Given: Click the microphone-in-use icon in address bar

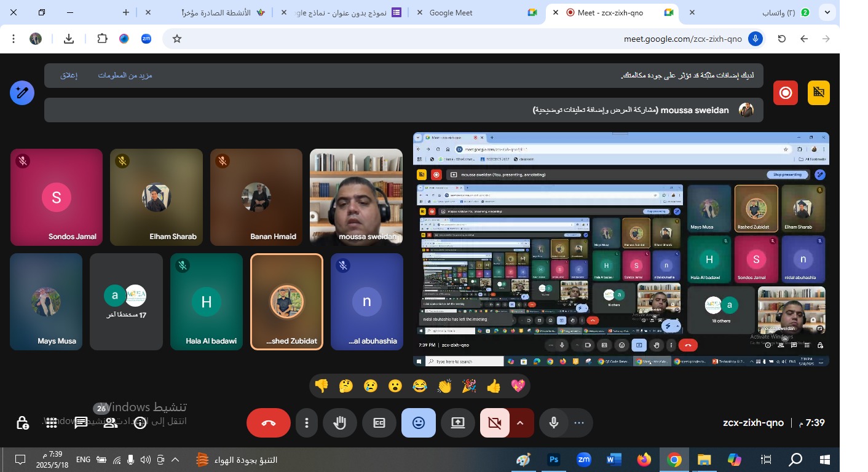Looking at the screenshot, I should 756,39.
